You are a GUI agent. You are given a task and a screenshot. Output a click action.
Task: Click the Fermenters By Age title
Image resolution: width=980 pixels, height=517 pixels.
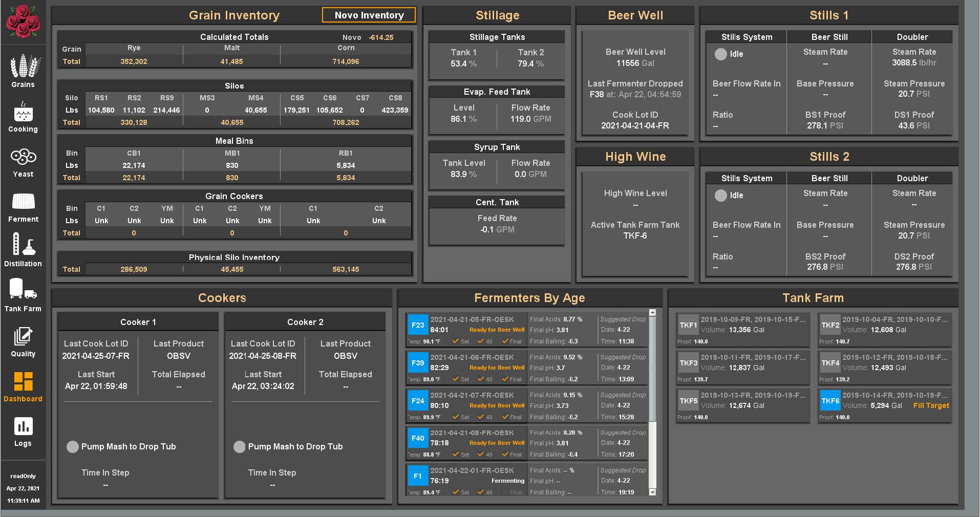(x=529, y=298)
